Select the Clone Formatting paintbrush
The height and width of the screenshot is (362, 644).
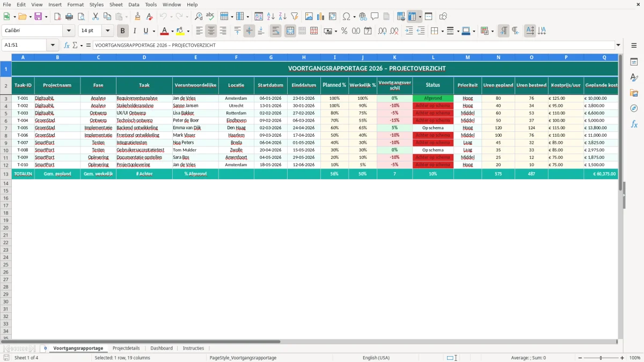(x=138, y=17)
